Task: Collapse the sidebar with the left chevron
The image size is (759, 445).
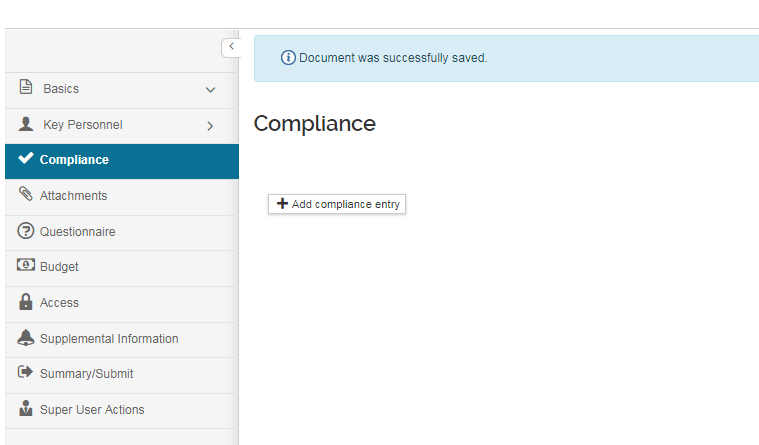Action: [231, 46]
